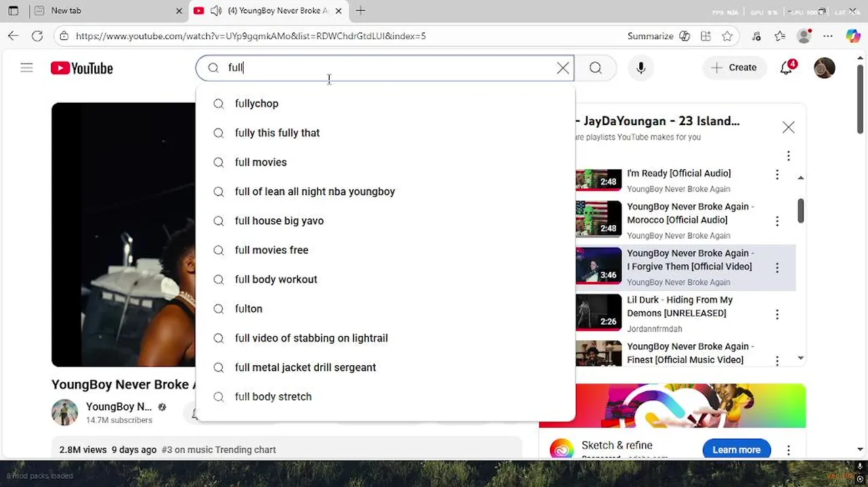Mute tab via speaker icon

pyautogui.click(x=215, y=11)
